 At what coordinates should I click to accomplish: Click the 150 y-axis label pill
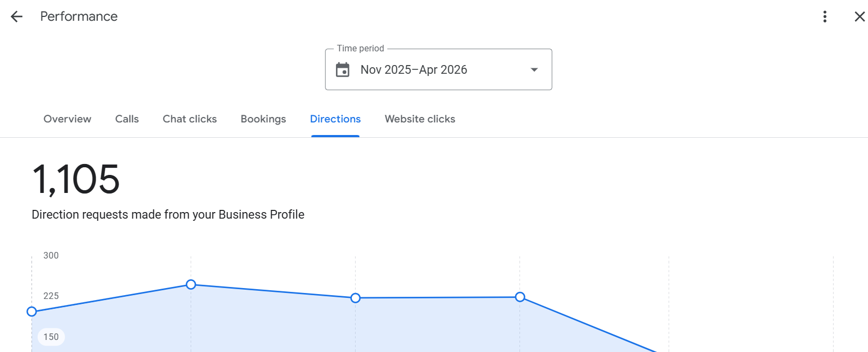point(51,337)
